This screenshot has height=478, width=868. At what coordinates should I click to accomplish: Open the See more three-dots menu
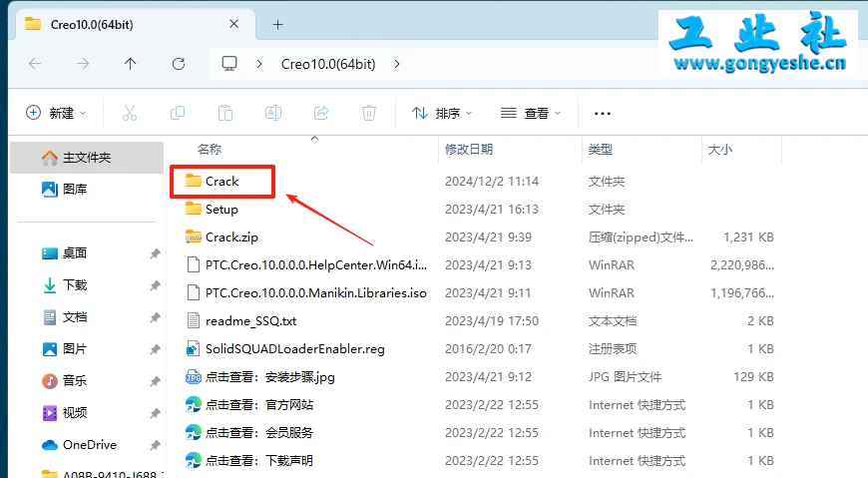tap(603, 113)
